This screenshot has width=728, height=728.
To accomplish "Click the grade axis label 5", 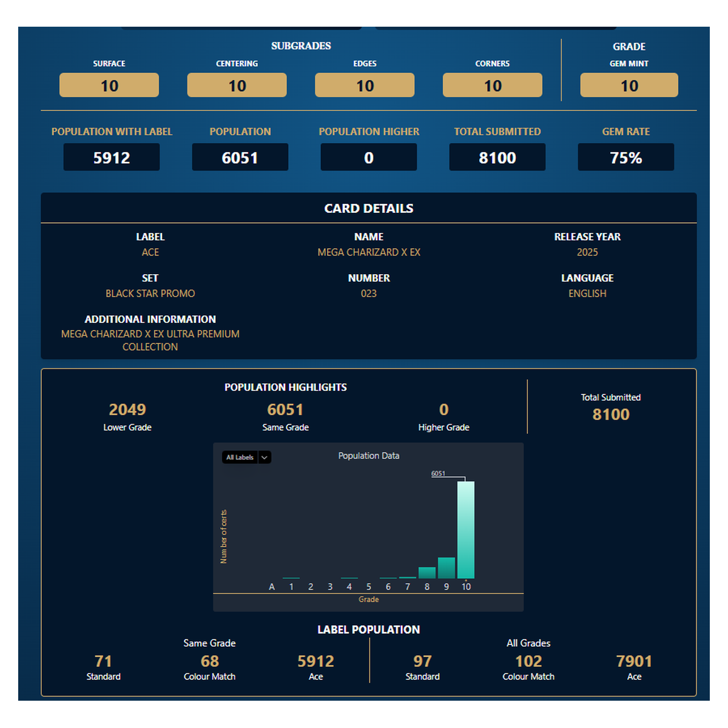I will click(x=369, y=587).
